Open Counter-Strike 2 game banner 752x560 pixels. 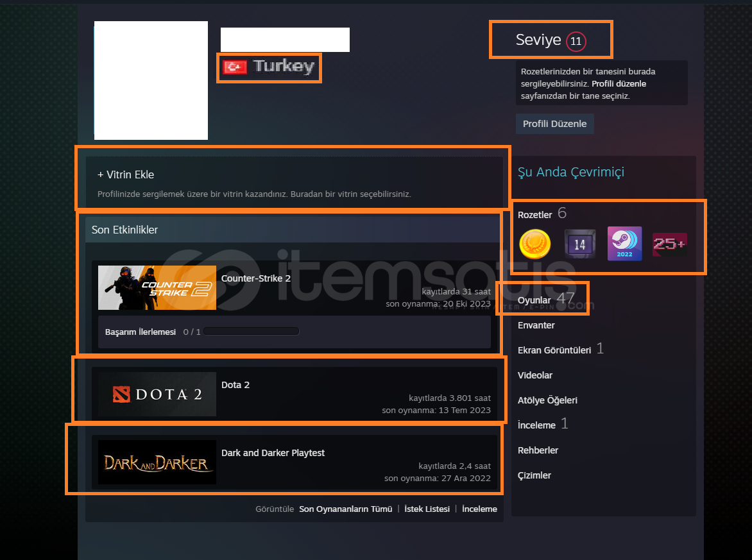click(x=157, y=287)
